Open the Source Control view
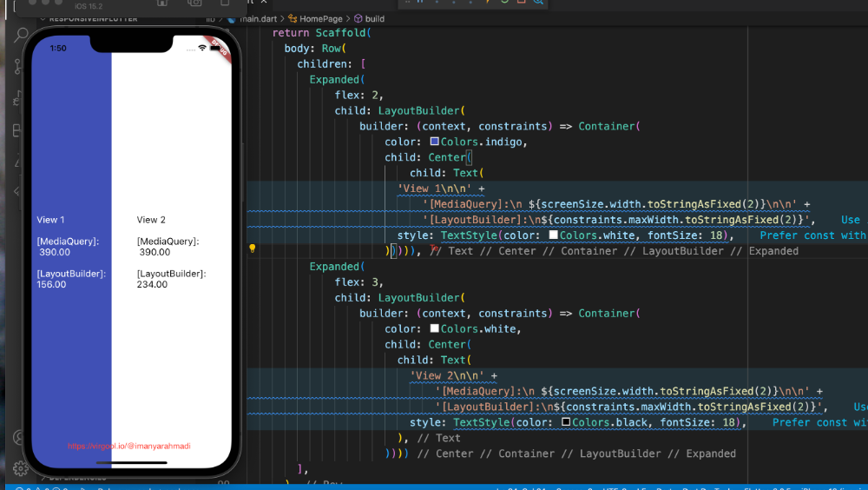 coord(17,67)
